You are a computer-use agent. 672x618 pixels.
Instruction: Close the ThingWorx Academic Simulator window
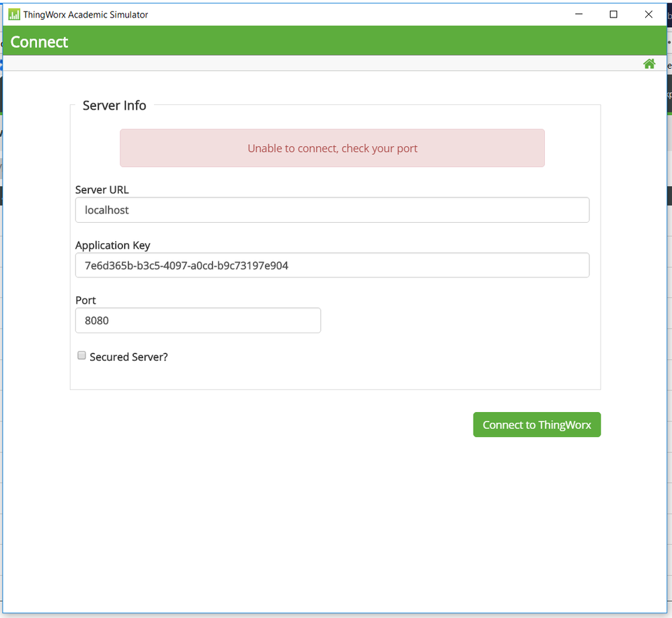[x=648, y=15]
